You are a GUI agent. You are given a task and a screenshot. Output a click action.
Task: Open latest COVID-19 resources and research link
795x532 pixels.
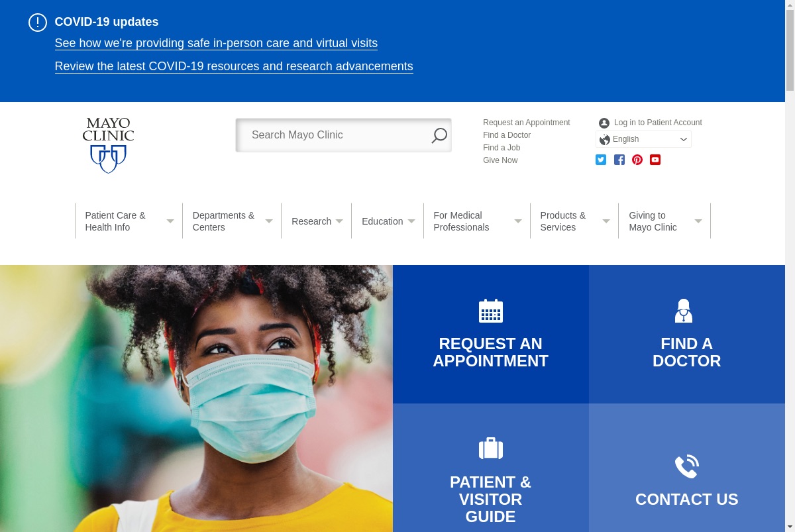[x=234, y=66]
